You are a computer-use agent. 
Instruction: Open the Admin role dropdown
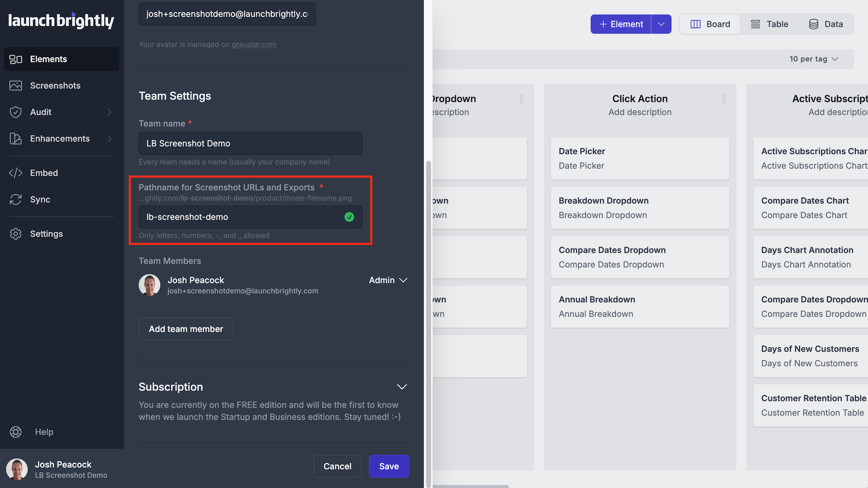(x=388, y=280)
